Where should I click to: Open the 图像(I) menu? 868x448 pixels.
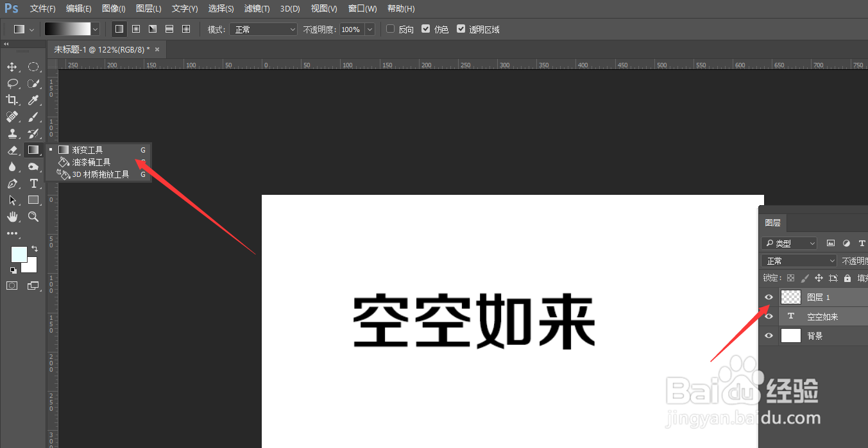[x=114, y=8]
